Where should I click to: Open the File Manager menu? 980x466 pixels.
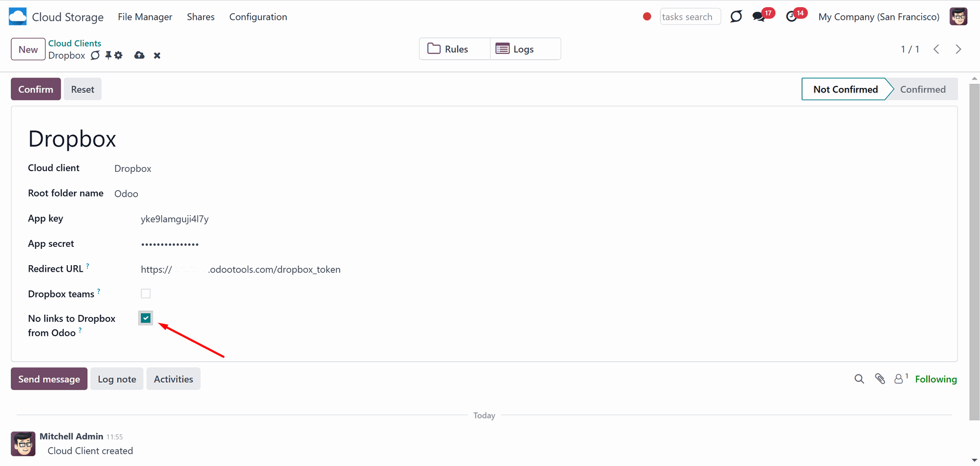[145, 17]
